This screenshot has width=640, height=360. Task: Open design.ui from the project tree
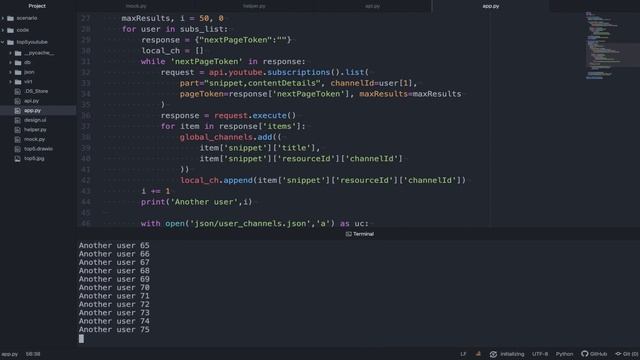pos(35,120)
